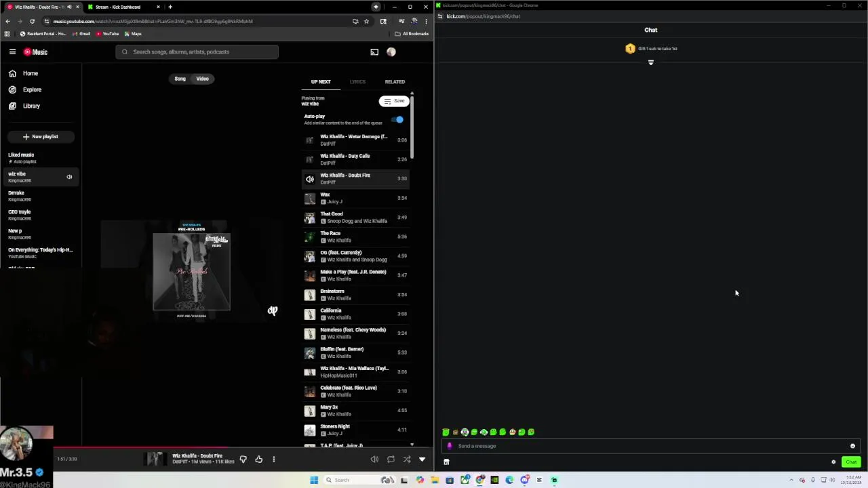The width and height of the screenshot is (868, 488).
Task: Click the Windows taskbar Search box
Action: click(359, 480)
